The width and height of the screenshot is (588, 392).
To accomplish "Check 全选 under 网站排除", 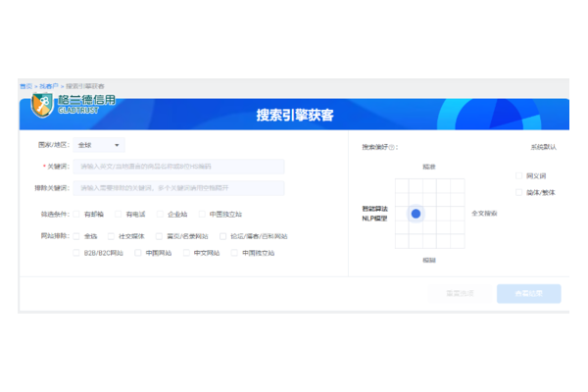I will pos(76,236).
